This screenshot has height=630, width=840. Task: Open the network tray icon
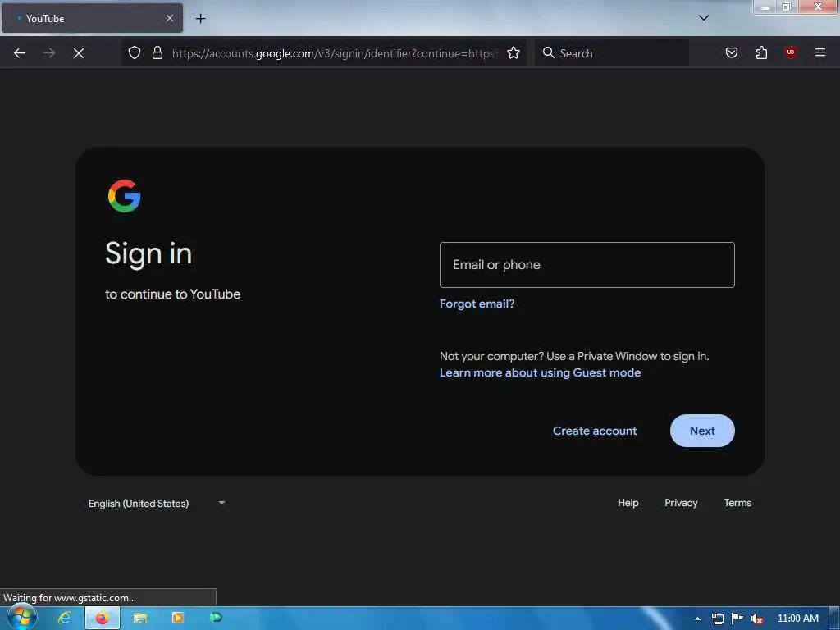(x=717, y=619)
